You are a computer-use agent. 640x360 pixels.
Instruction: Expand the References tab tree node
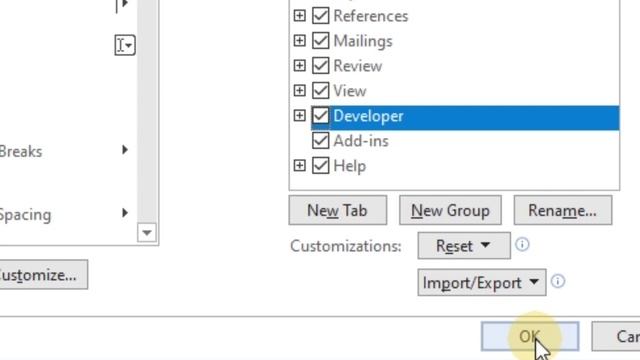(300, 16)
